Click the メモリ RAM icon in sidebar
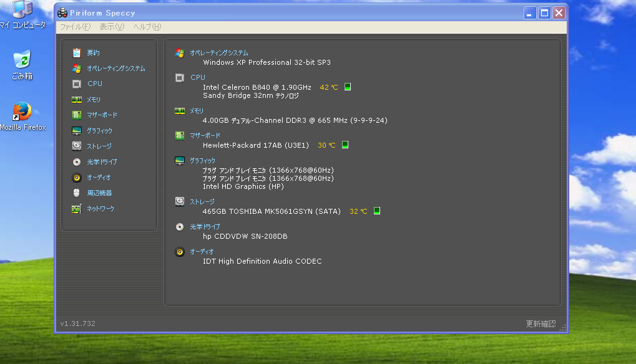 coord(77,99)
